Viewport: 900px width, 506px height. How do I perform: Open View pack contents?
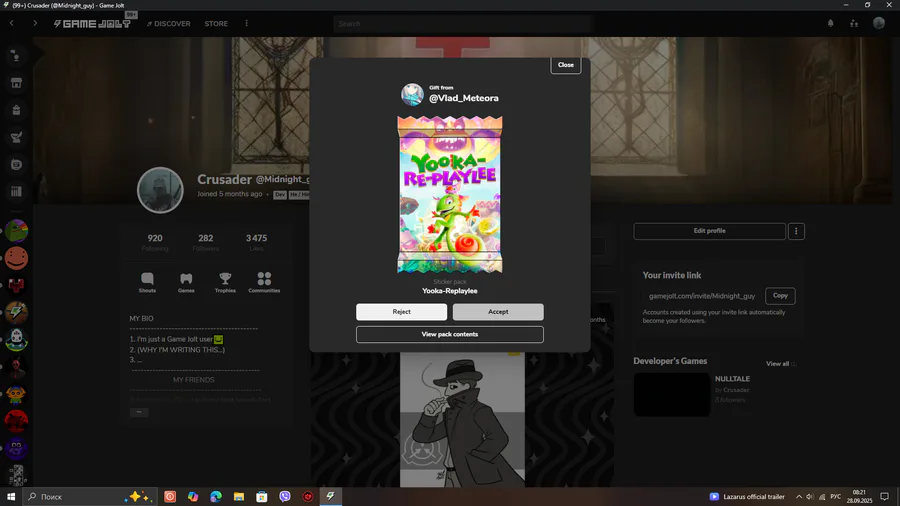tap(449, 334)
